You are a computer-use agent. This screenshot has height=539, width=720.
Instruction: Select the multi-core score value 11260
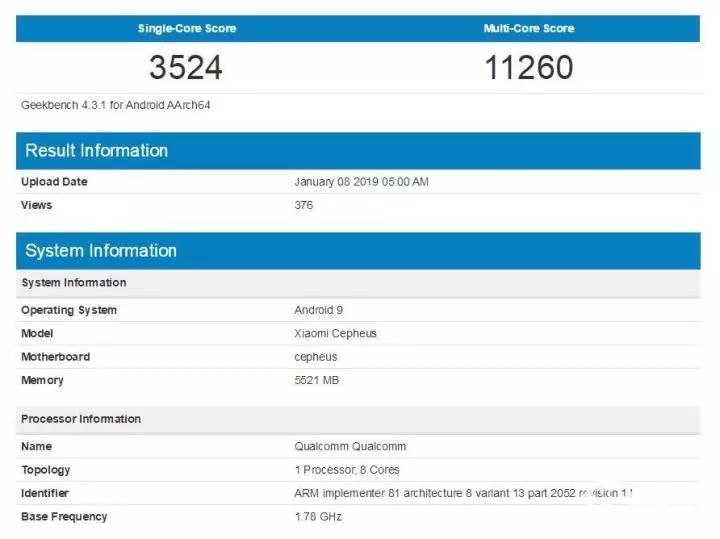click(529, 67)
